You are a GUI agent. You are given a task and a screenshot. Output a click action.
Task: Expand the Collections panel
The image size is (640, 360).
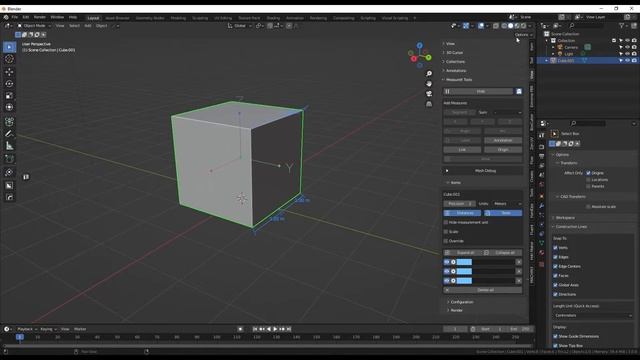[454, 62]
